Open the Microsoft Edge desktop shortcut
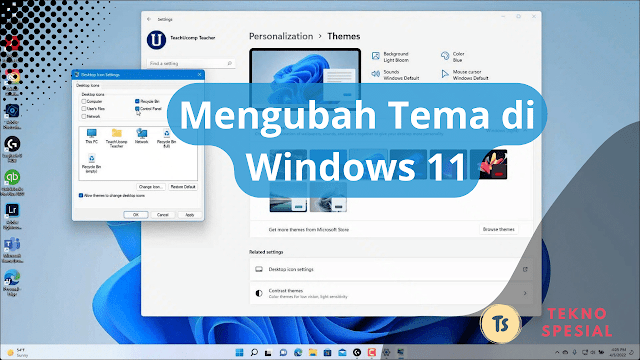Viewport: 640px width, 360px height. pos(12,282)
